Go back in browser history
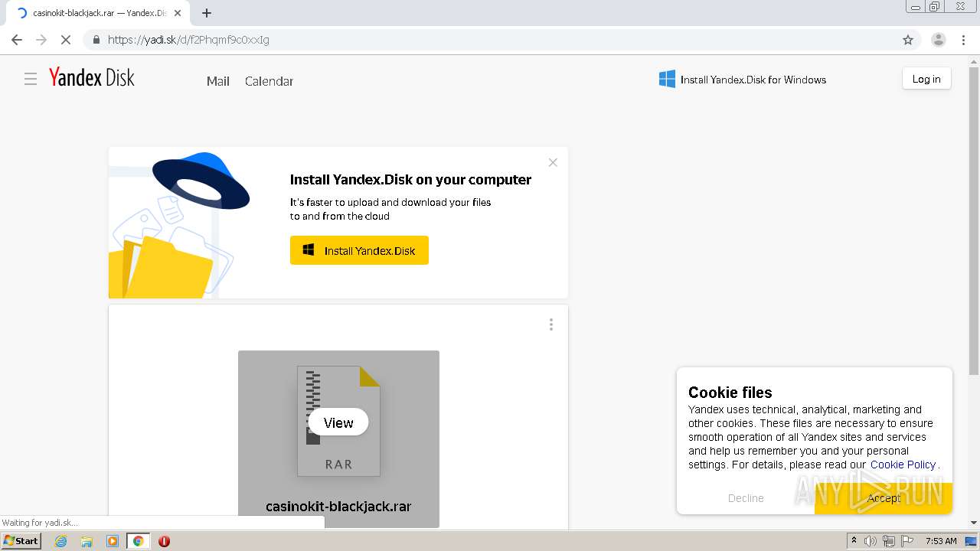The image size is (980, 551). point(17,40)
